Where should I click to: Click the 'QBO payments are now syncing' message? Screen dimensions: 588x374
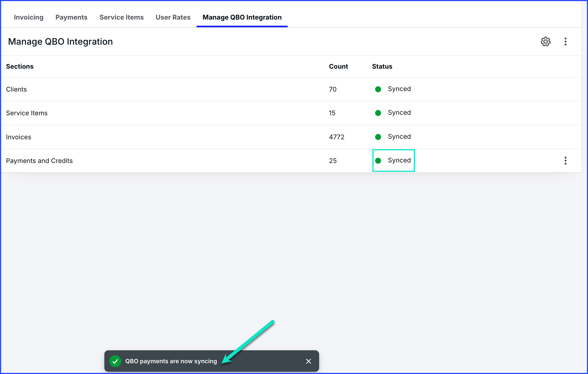point(171,361)
